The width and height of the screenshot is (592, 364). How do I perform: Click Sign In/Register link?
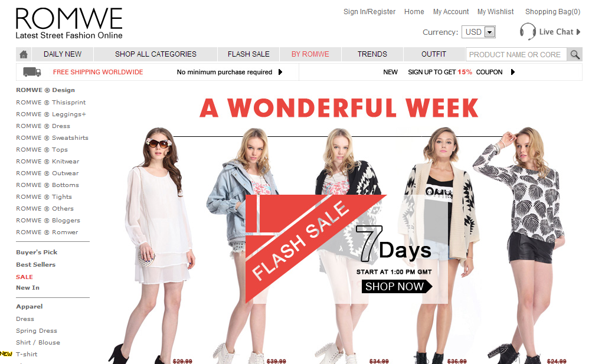coord(369,12)
